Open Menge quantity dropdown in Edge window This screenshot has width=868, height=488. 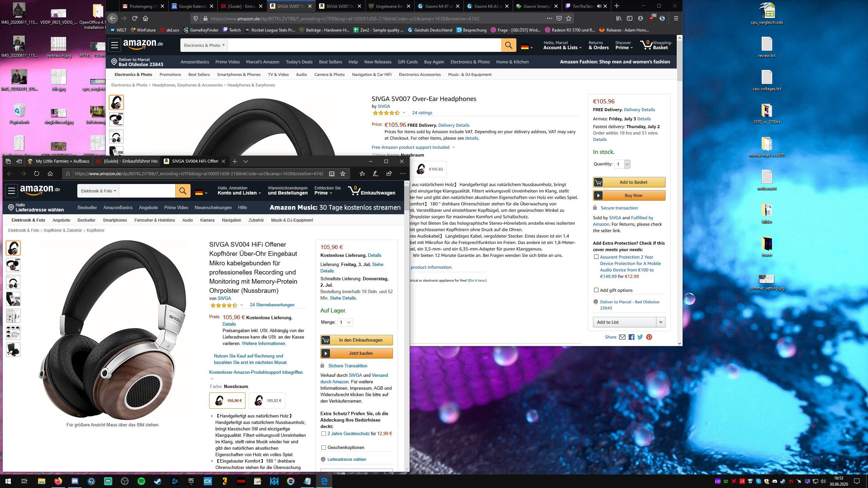[x=345, y=322]
